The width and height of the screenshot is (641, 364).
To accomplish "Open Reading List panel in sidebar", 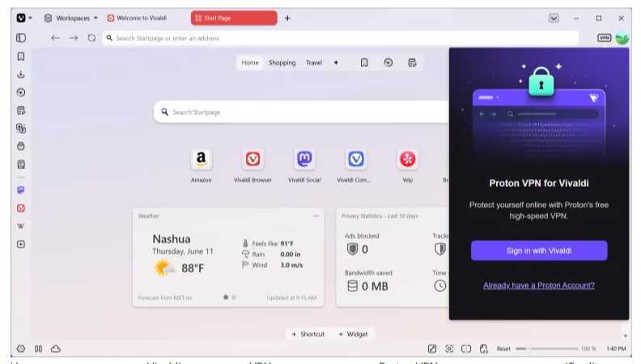I will pyautogui.click(x=21, y=164).
